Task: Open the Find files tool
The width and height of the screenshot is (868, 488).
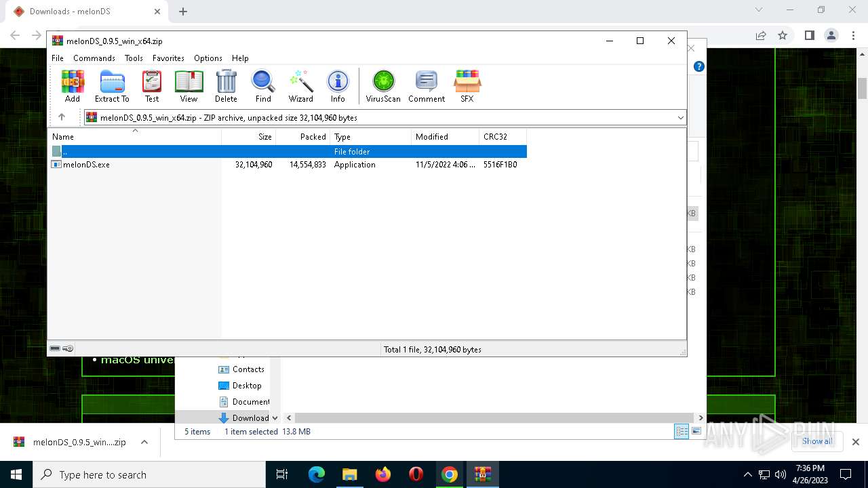Action: pyautogui.click(x=263, y=86)
